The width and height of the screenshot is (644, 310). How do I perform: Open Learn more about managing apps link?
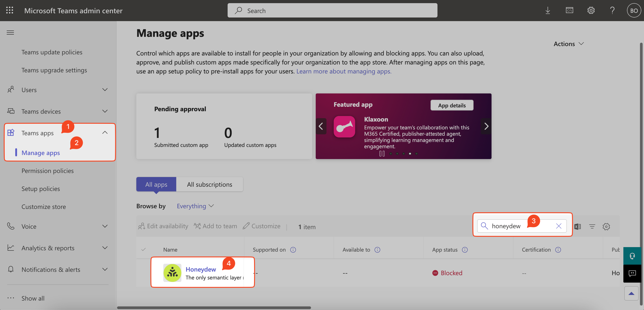(344, 71)
